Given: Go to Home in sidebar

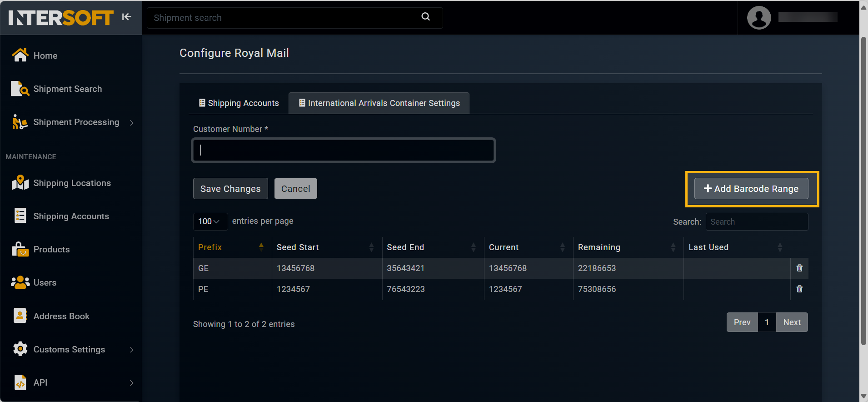Looking at the screenshot, I should 45,55.
